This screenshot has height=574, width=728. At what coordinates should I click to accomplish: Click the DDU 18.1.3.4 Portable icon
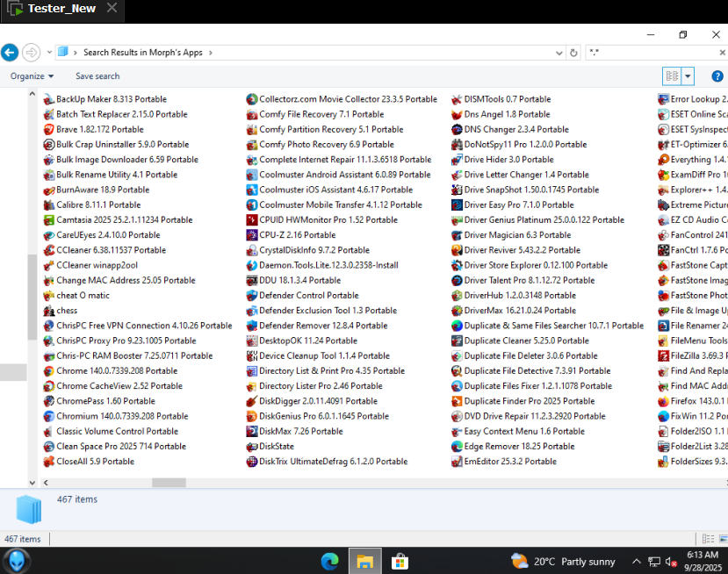point(252,280)
